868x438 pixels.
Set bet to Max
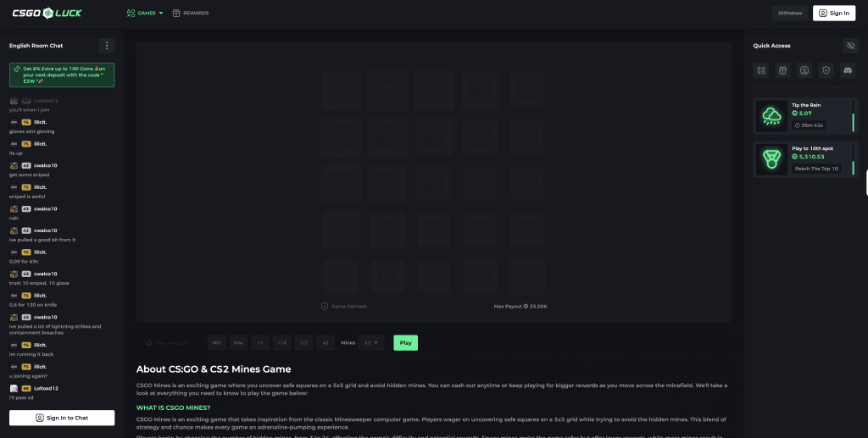coord(238,343)
